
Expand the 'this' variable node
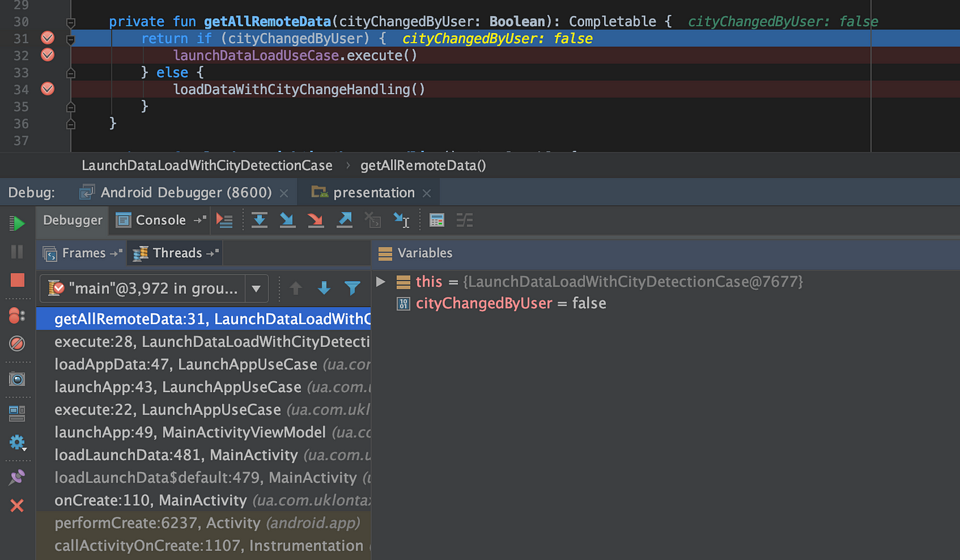coord(381,282)
